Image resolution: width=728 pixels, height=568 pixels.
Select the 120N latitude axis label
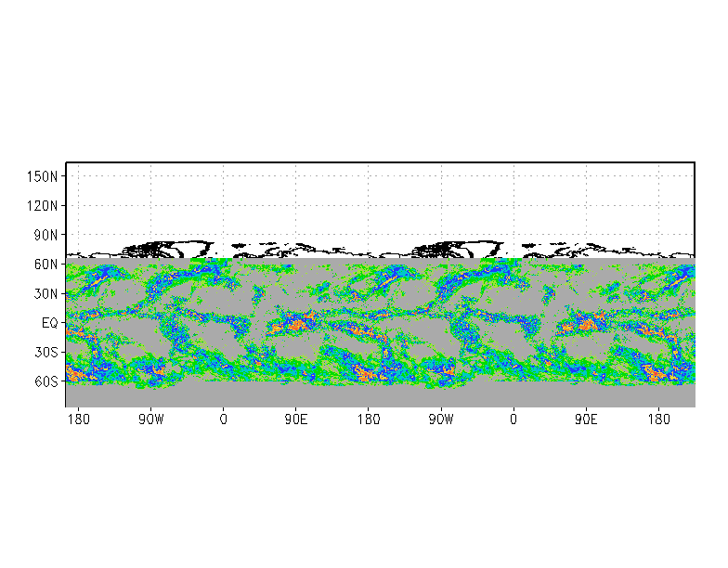click(43, 206)
